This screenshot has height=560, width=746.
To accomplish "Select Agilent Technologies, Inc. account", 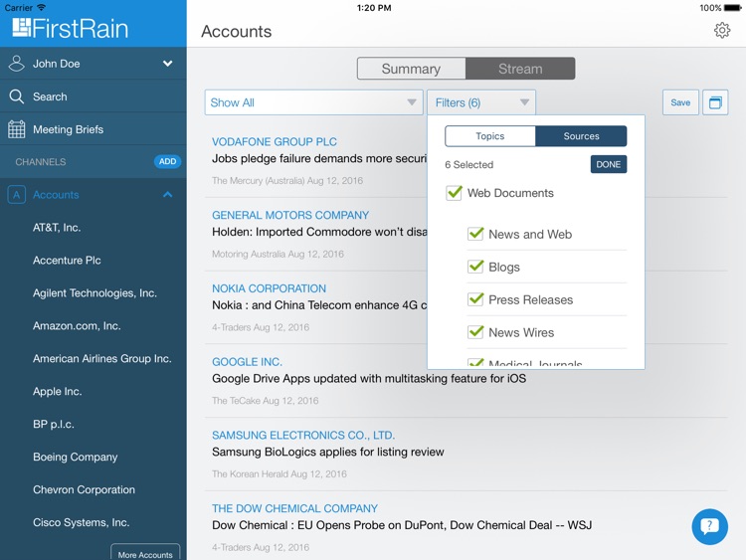I will [x=94, y=293].
